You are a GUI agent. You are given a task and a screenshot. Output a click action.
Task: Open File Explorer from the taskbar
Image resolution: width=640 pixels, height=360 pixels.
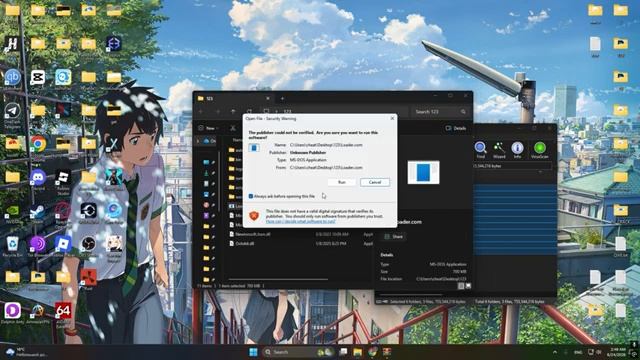pos(358,352)
